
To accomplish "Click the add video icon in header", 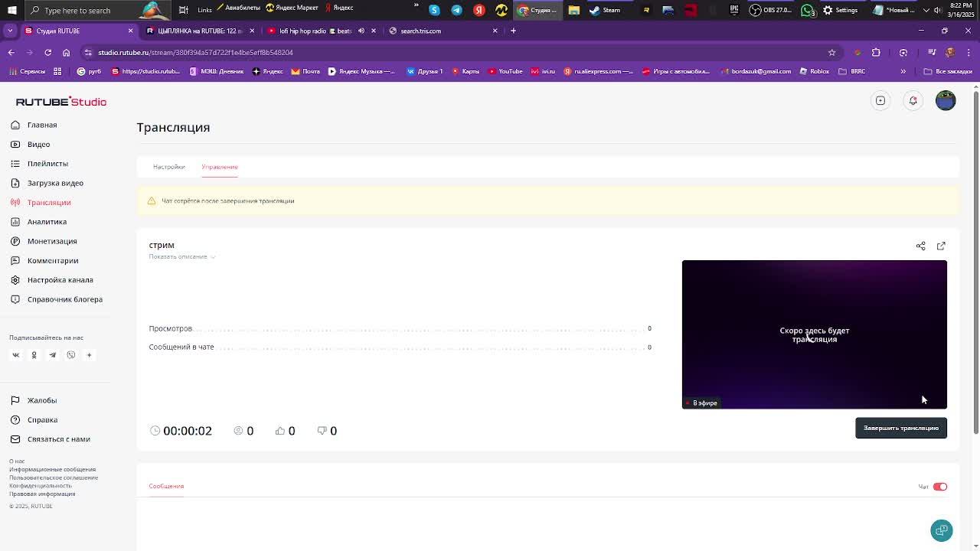I will tap(880, 100).
